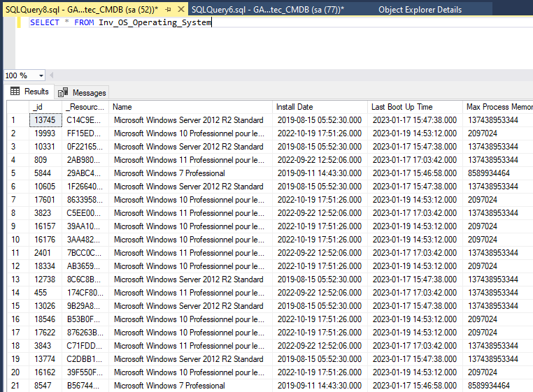
Task: Open the 100 % zoom dropdown
Action: click(x=41, y=75)
